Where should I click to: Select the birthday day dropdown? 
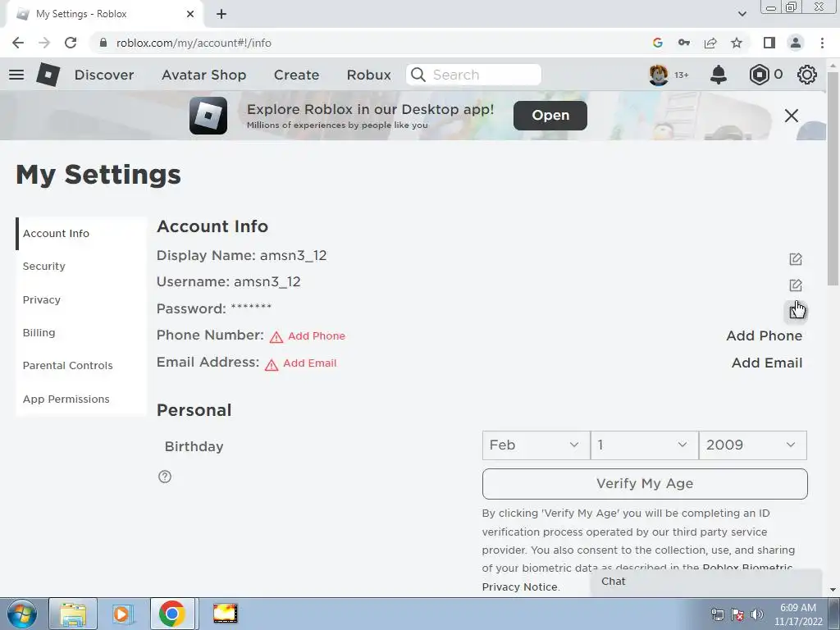645,445
